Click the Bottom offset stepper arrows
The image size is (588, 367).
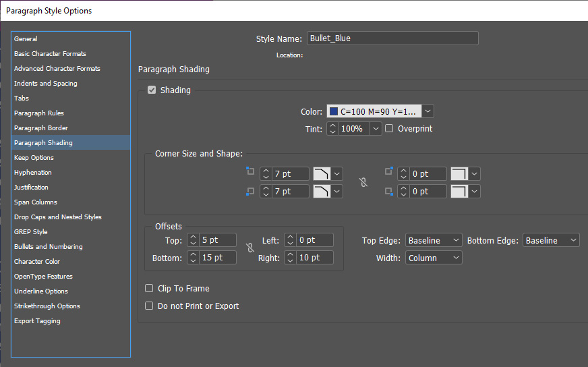193,258
